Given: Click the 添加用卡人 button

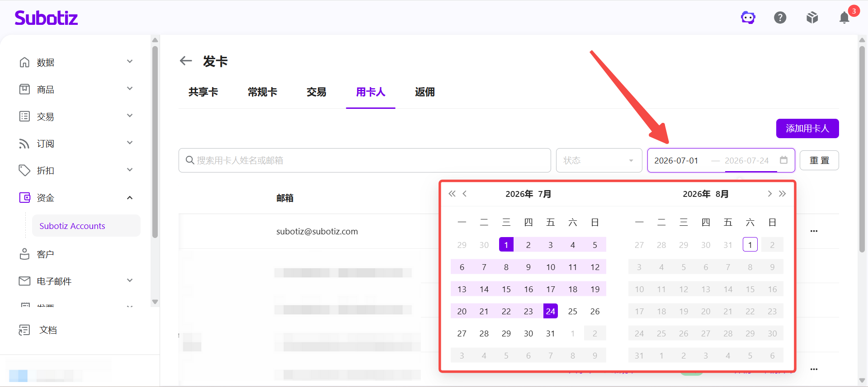Looking at the screenshot, I should coord(807,129).
